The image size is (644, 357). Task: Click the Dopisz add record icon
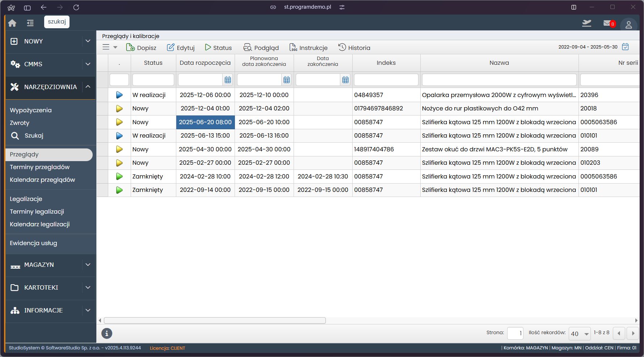tap(130, 47)
